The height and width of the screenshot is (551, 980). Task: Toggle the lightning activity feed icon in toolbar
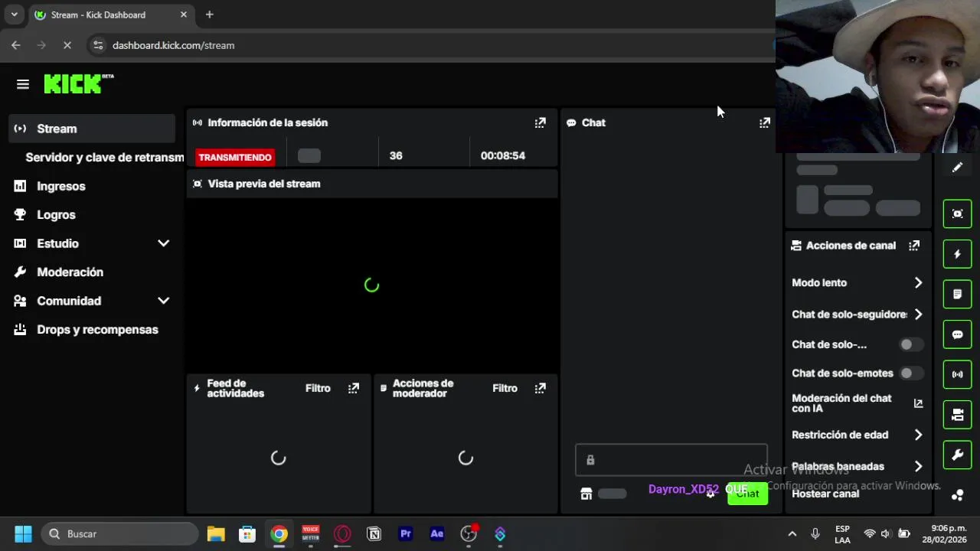tap(957, 254)
